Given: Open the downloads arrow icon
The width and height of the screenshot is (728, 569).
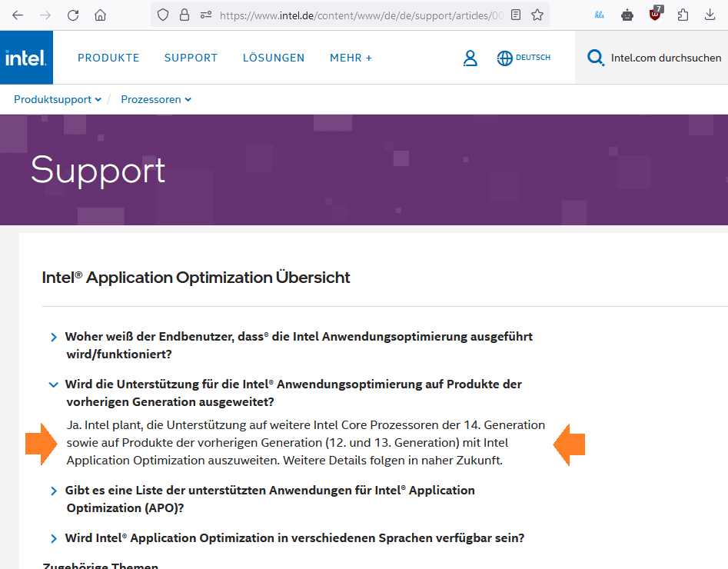Looking at the screenshot, I should pyautogui.click(x=710, y=15).
